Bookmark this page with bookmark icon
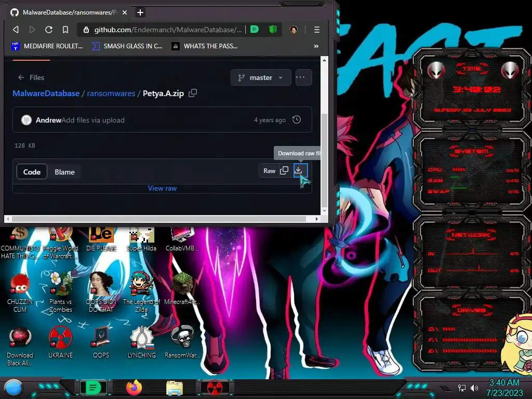 [65, 30]
